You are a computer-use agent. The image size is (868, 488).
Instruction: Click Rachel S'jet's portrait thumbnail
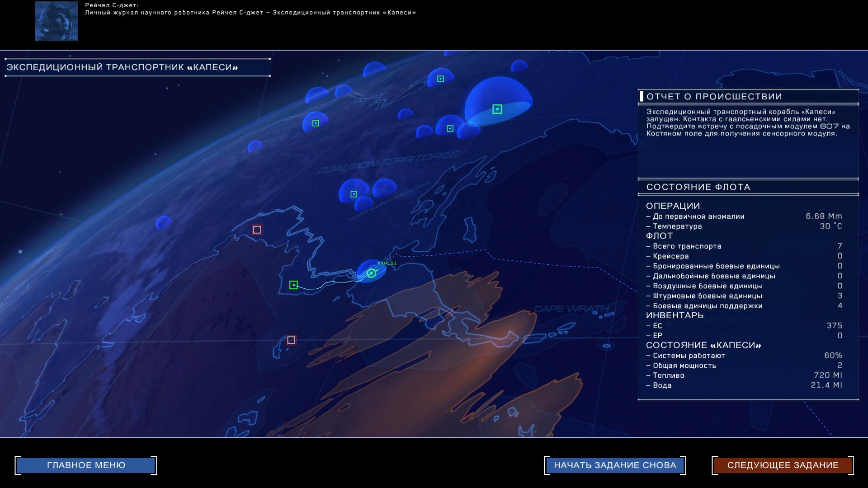pyautogui.click(x=57, y=21)
